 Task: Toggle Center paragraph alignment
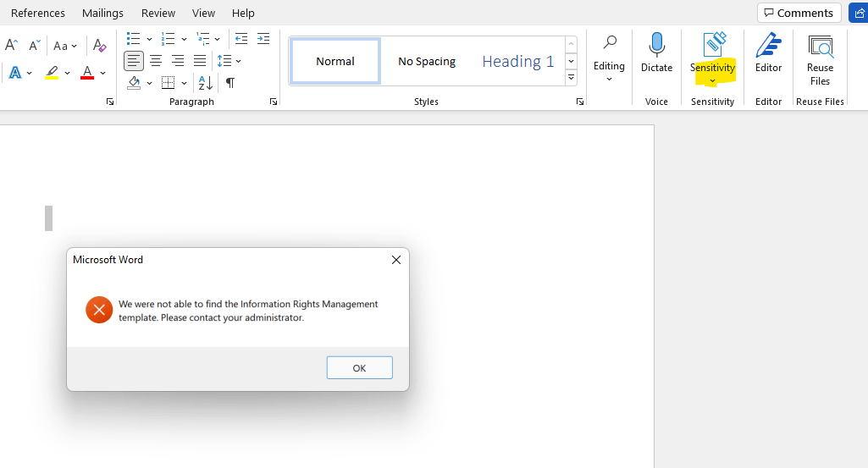(156, 61)
